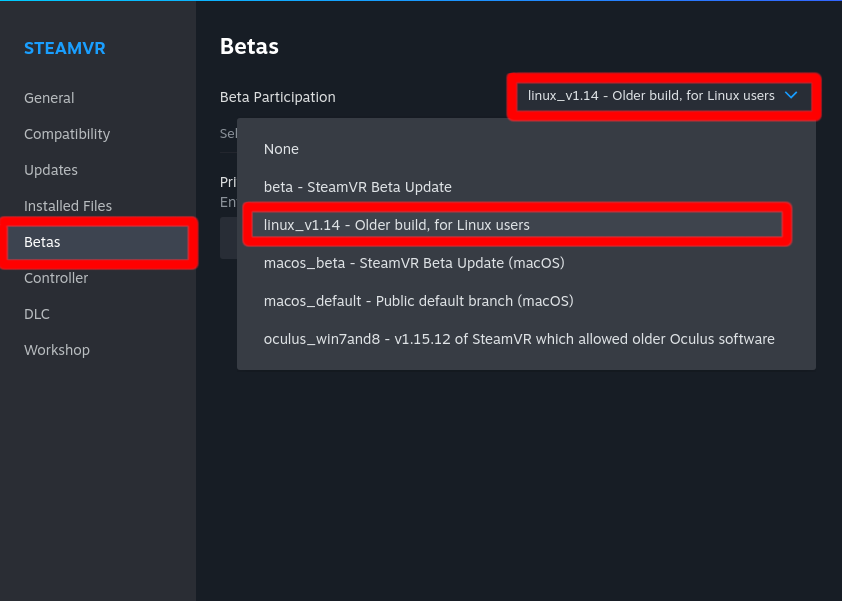The width and height of the screenshot is (842, 601).
Task: Select the None beta option
Action: (281, 149)
